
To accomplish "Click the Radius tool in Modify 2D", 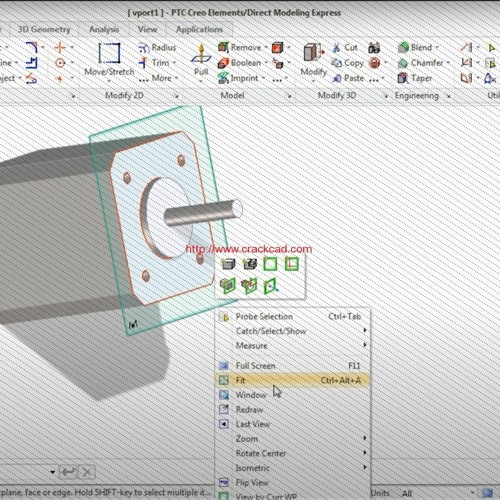I will 157,48.
